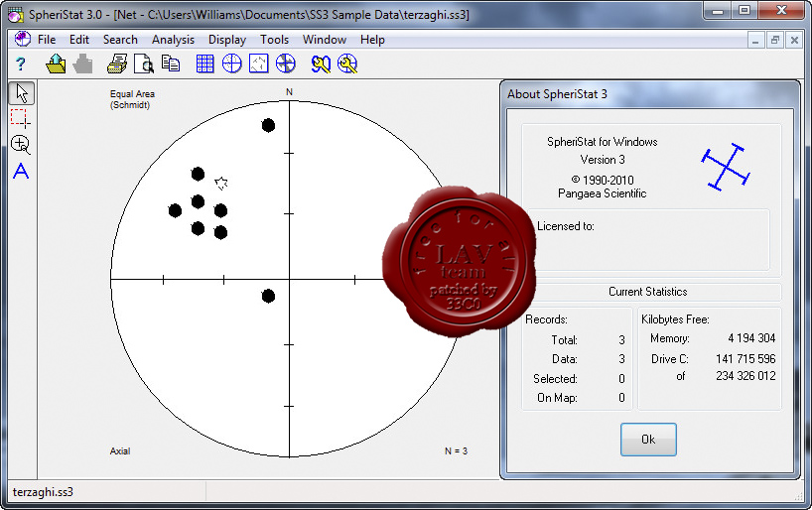This screenshot has width=812, height=510.
Task: Click "terzaghi.ss3" in the status bar
Action: click(x=43, y=492)
